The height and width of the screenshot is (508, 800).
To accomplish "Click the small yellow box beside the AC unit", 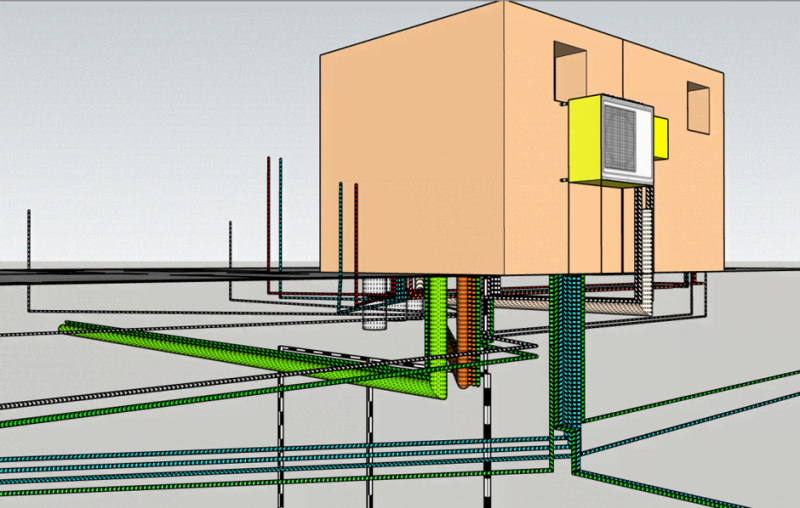I will 660,137.
